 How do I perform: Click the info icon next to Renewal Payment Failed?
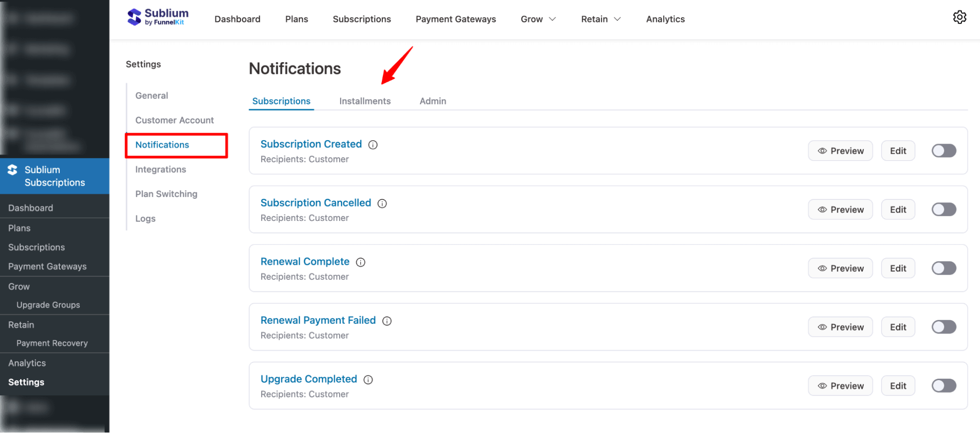pyautogui.click(x=387, y=320)
